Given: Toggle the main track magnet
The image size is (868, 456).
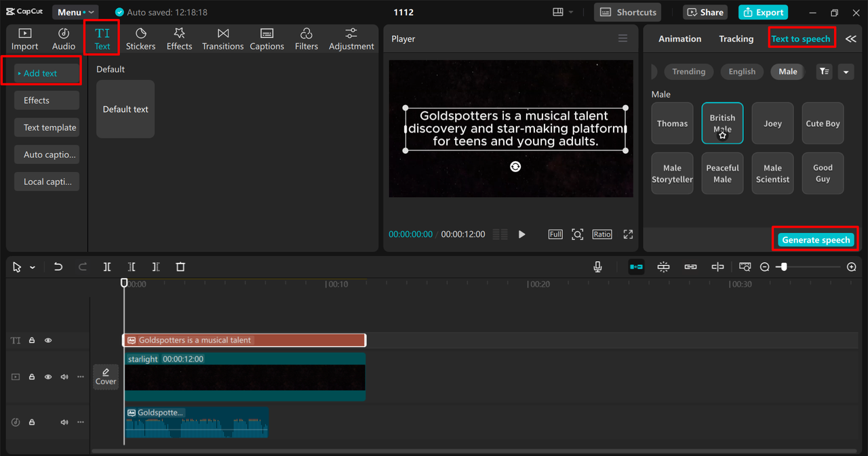Looking at the screenshot, I should coord(636,267).
